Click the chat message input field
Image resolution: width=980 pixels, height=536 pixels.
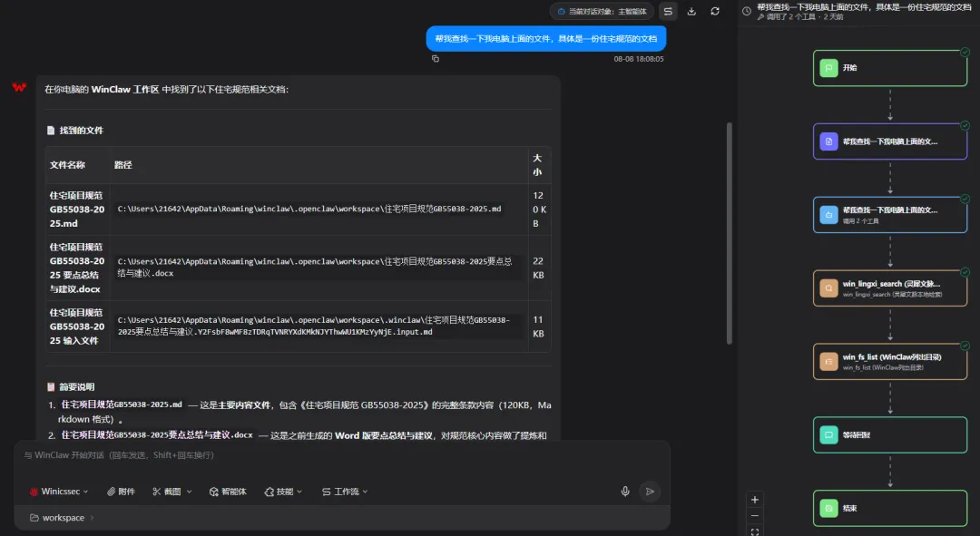click(x=342, y=455)
